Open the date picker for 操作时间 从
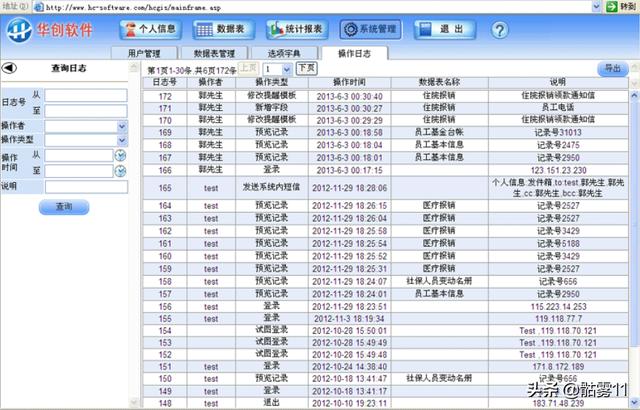This screenshot has width=640, height=410. pos(120,155)
